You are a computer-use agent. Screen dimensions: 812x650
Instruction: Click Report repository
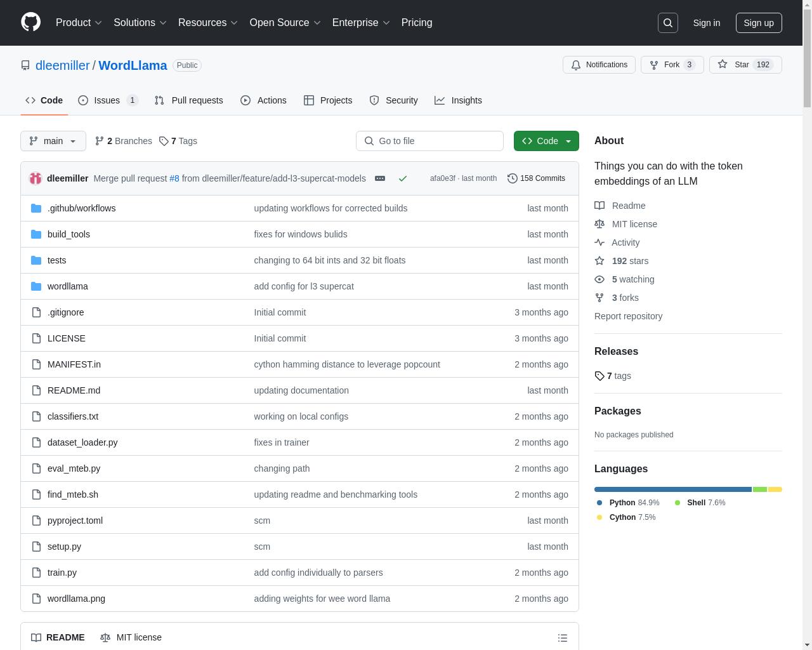(x=628, y=316)
